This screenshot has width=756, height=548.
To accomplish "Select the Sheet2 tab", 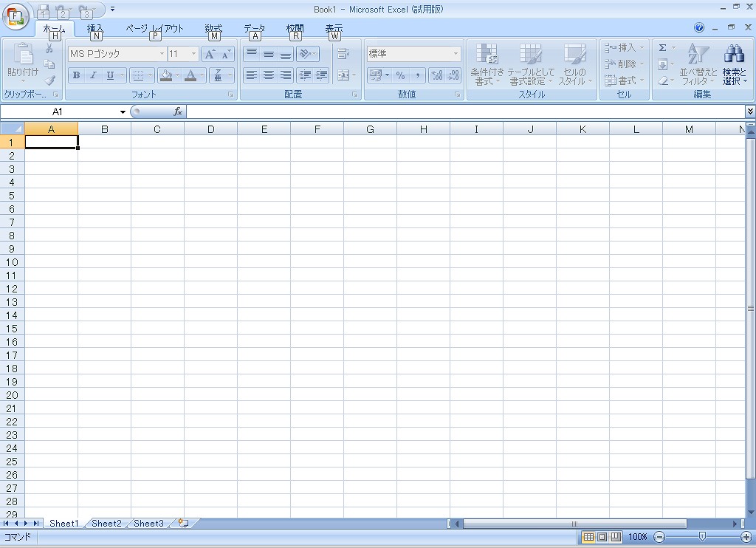I will [x=106, y=524].
